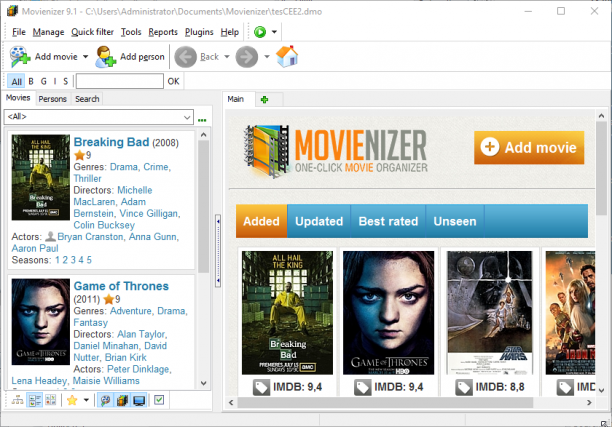Viewport: 612px width, 427px height.
Task: Open the star rating dropdown arrow
Action: (x=86, y=400)
